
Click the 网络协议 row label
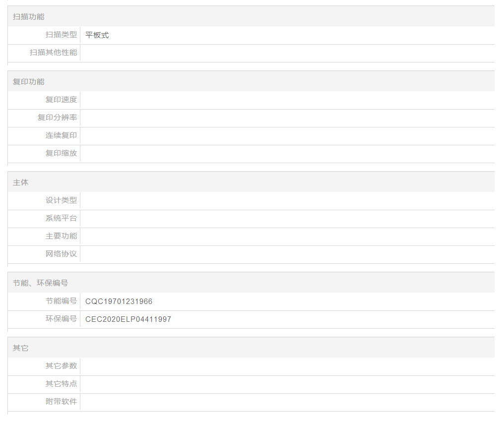pyautogui.click(x=61, y=254)
